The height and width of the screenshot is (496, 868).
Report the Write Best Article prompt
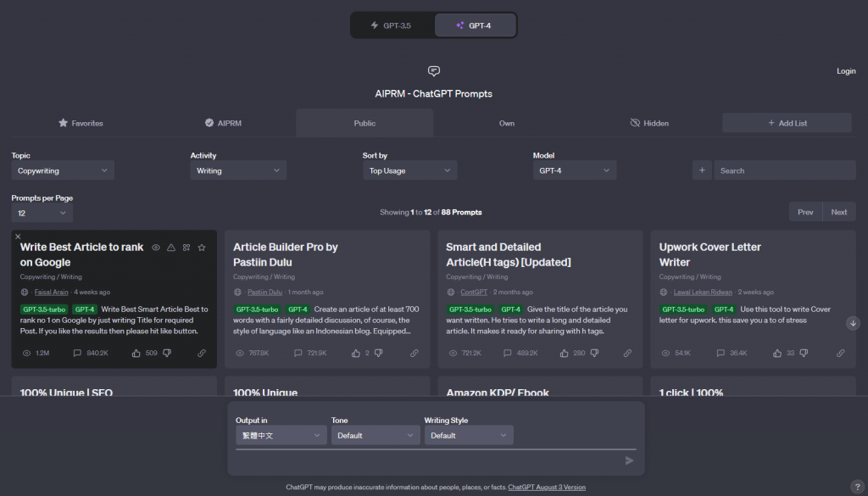coord(171,248)
